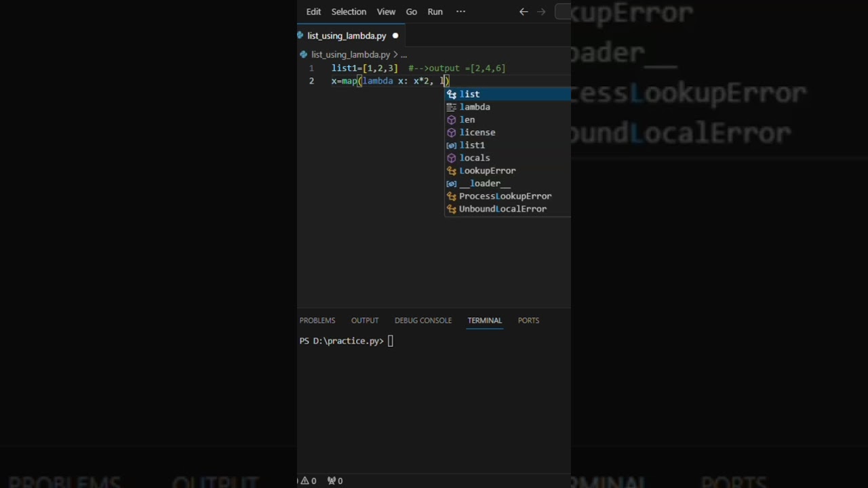Open the Go menu
This screenshot has width=868, height=488.
(x=411, y=12)
